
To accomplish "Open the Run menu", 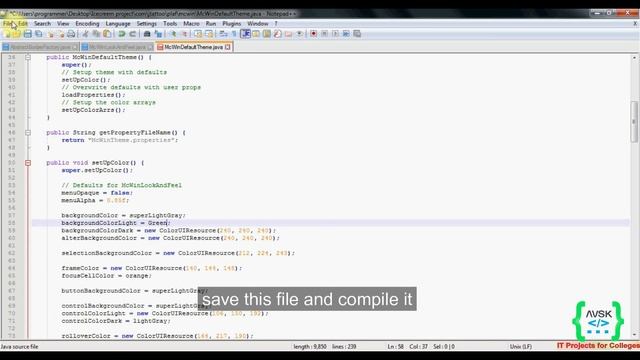I will coord(211,24).
